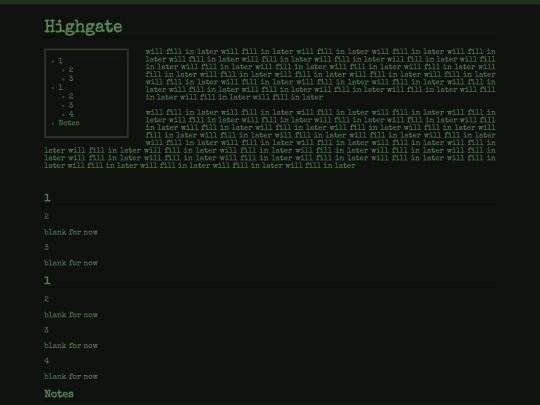Select the topmost "1" contents entry
This screenshot has height=405, width=540.
pyautogui.click(x=60, y=61)
